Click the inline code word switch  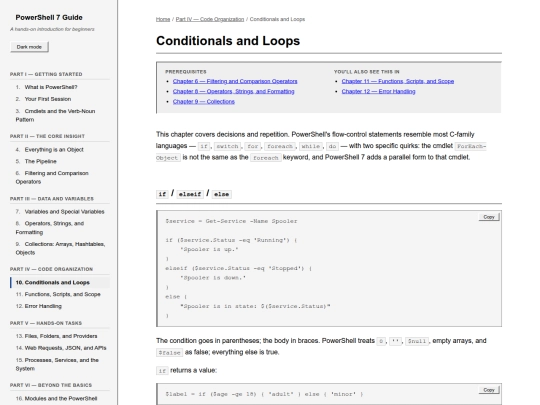[227, 146]
